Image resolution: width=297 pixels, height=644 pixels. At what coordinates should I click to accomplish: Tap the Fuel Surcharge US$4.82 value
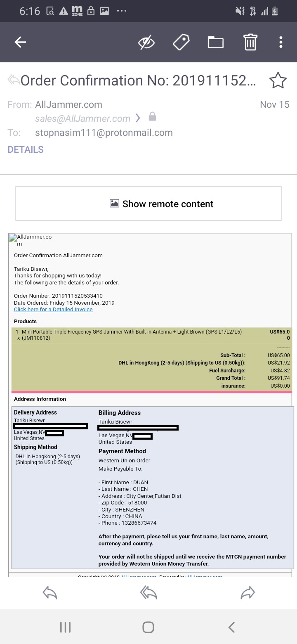tap(280, 371)
